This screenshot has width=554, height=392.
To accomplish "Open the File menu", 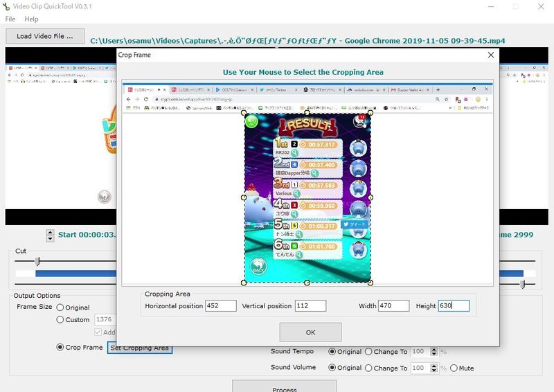I will [x=11, y=19].
